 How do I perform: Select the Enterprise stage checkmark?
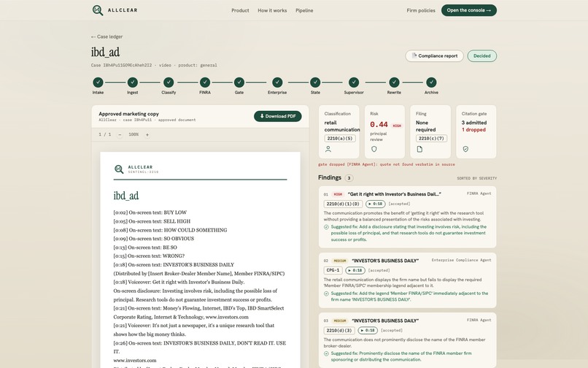[277, 83]
